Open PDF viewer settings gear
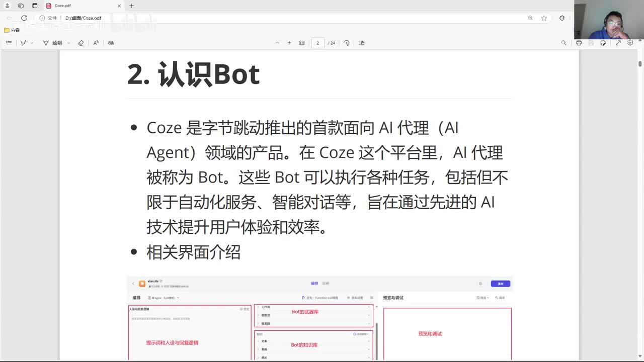The image size is (644, 362). coord(630,43)
